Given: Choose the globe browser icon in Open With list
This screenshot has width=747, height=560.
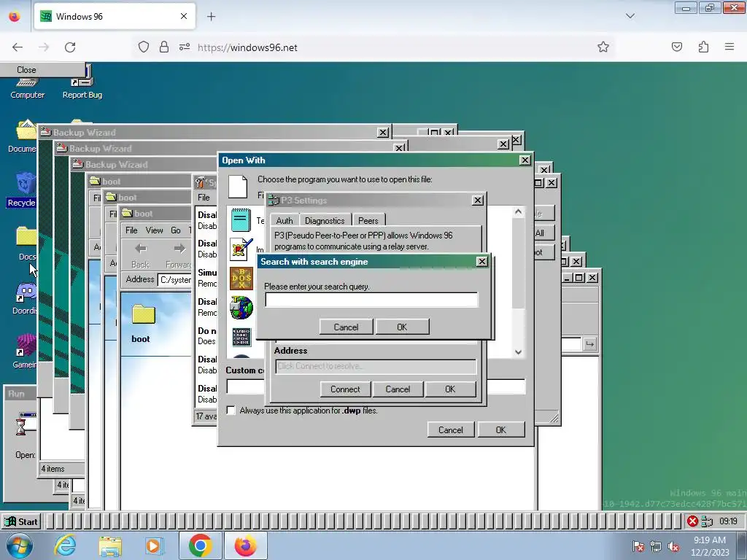Looking at the screenshot, I should [241, 307].
